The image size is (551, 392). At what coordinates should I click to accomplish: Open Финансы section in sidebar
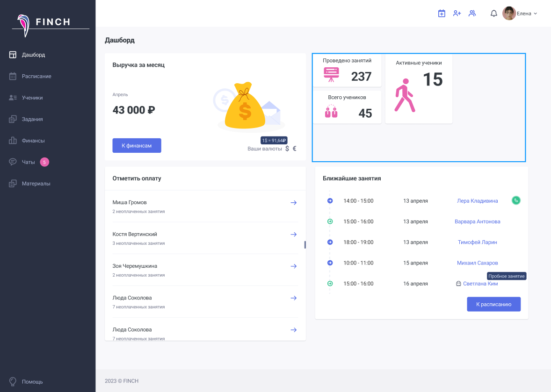pyautogui.click(x=33, y=141)
